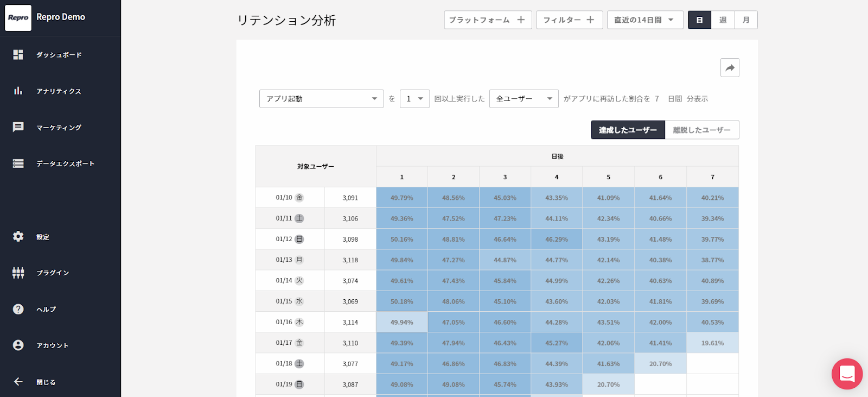
Task: Show 達成したユーザー view
Action: 628,130
